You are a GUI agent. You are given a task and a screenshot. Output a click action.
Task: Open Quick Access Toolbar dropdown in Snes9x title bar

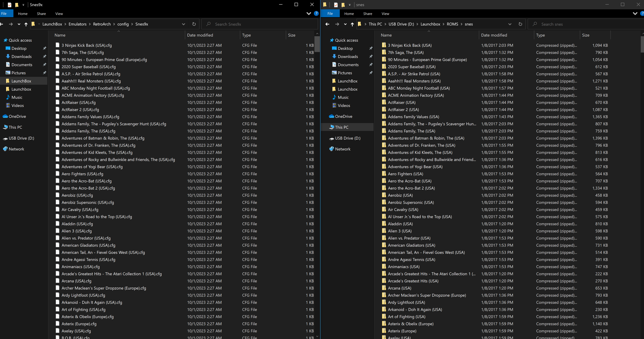[23, 5]
